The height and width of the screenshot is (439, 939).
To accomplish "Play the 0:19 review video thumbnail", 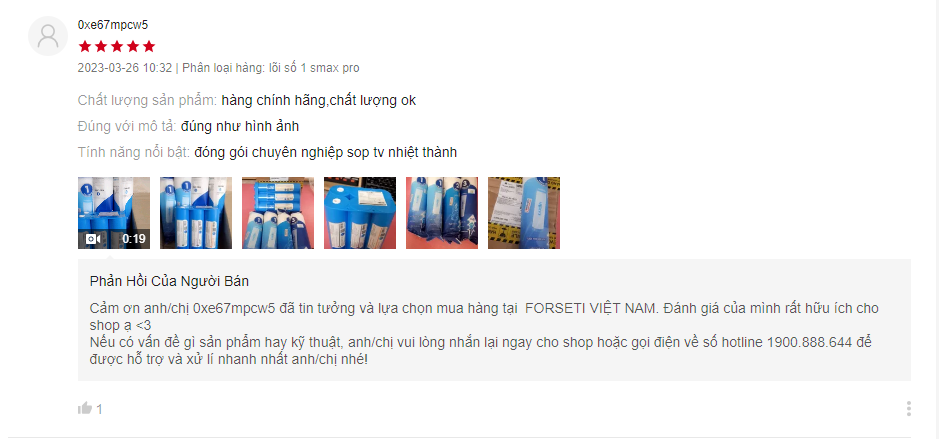I will coord(114,213).
